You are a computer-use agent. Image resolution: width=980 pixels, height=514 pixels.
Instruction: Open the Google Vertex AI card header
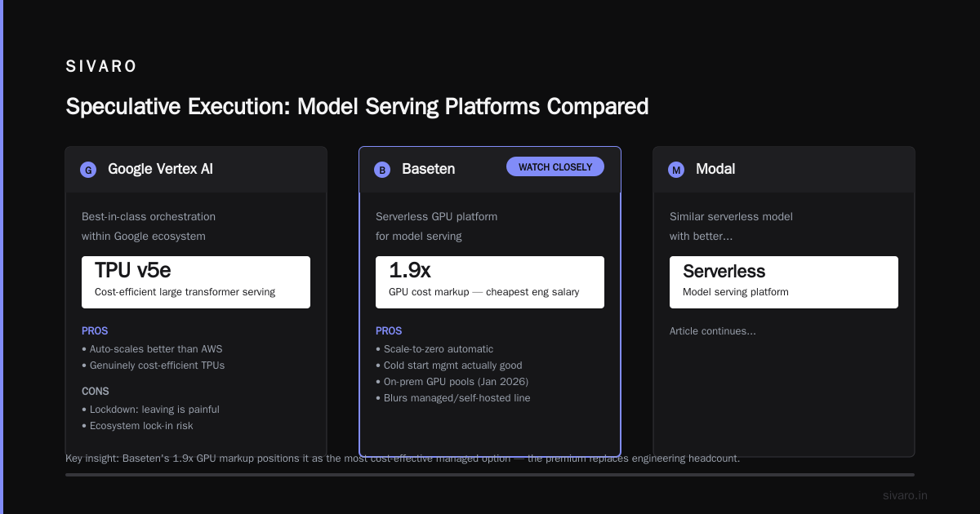(x=196, y=170)
